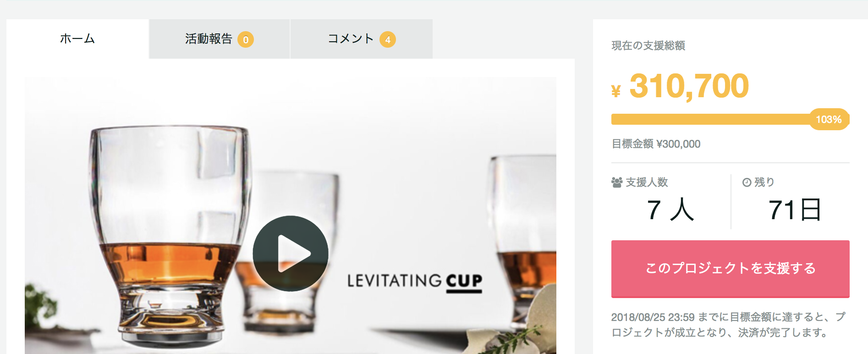Switch to the 活動報告 tab
Viewport: 868px width, 354px height.
click(x=220, y=39)
